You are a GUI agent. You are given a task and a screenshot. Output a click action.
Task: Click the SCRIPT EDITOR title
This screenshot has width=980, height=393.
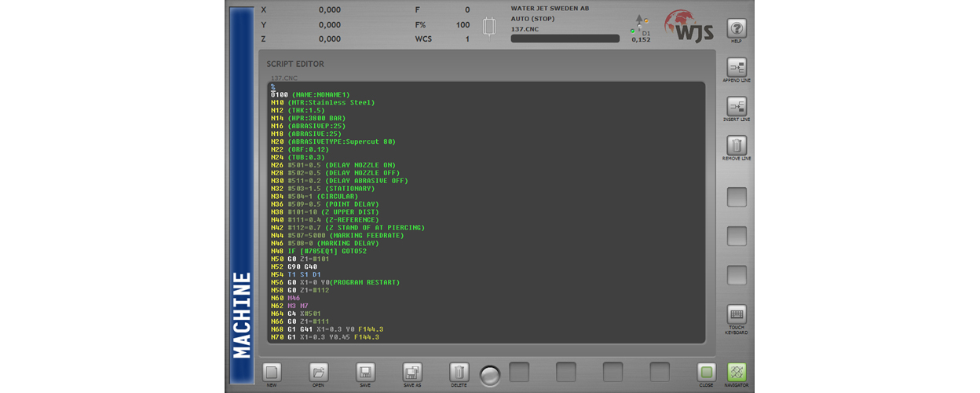click(295, 64)
